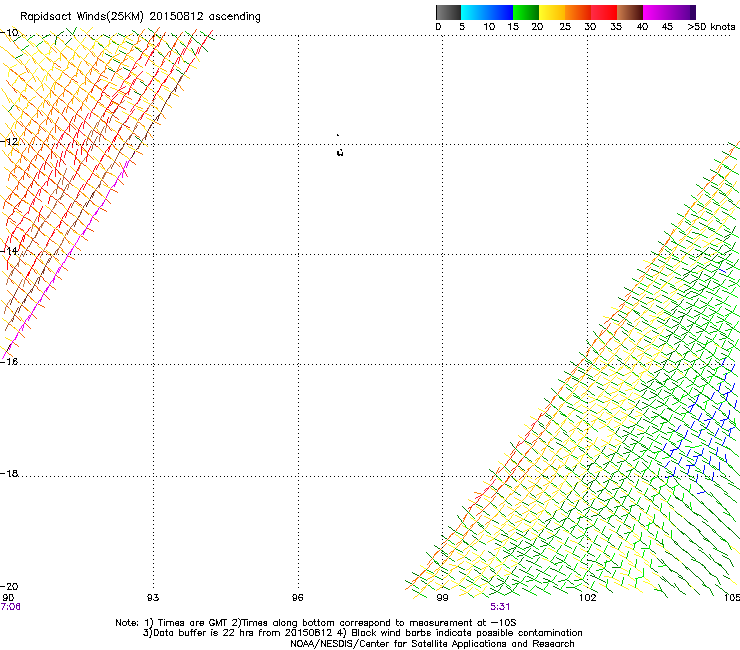
Task: Click the yellow 20-25 knots legend color
Action: coord(552,12)
